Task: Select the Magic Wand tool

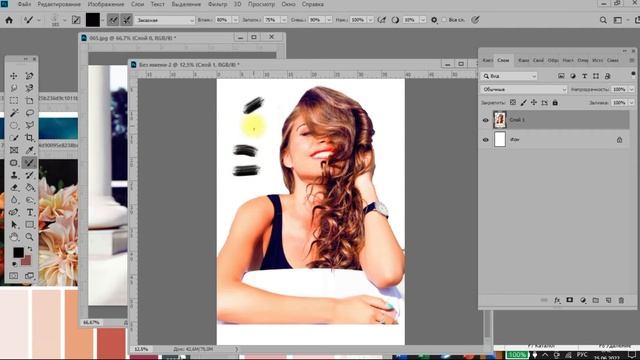Action: [14, 113]
